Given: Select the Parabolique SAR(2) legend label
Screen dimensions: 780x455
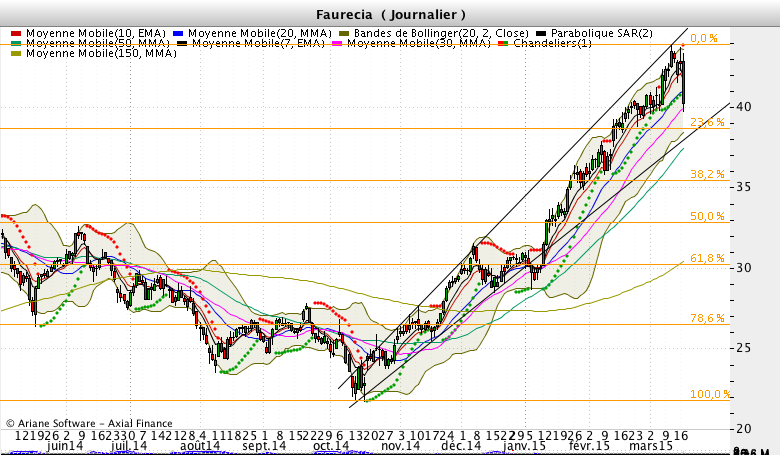Looking at the screenshot, I should coord(602,34).
